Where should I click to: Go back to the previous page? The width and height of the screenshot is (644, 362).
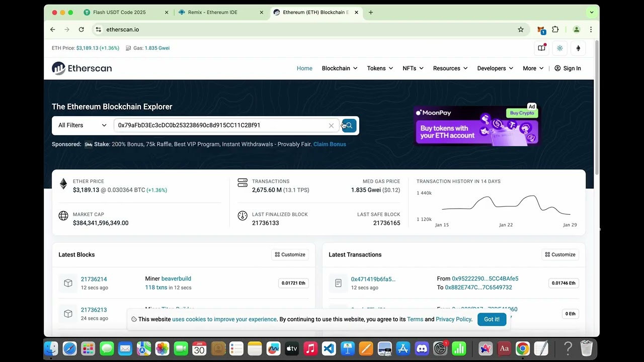tap(52, 30)
